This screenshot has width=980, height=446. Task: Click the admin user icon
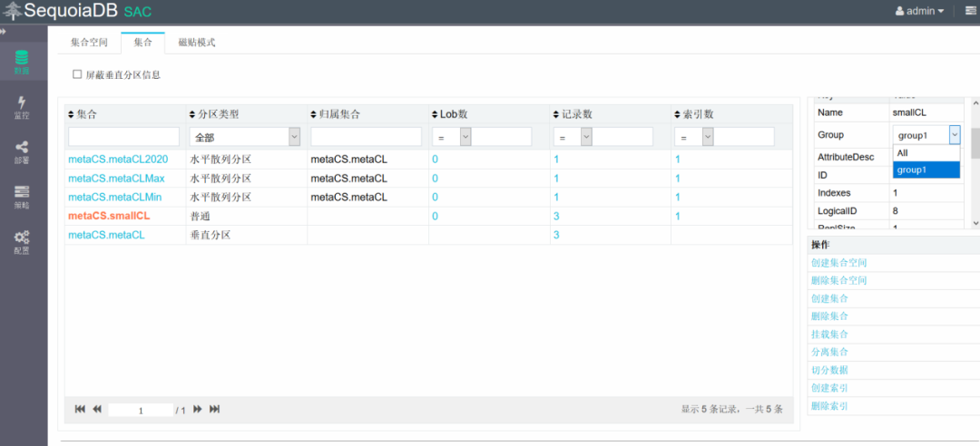[x=899, y=11]
